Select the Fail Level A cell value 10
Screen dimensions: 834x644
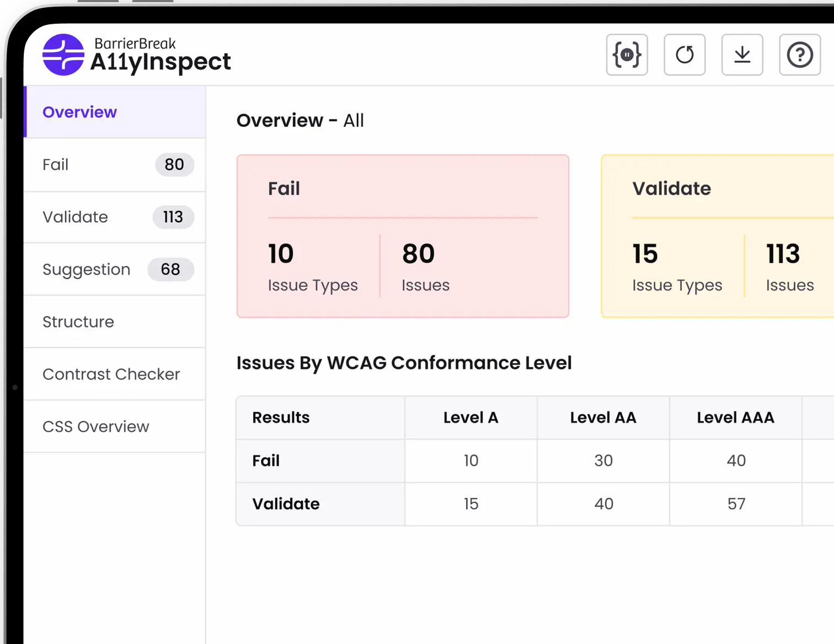point(471,460)
